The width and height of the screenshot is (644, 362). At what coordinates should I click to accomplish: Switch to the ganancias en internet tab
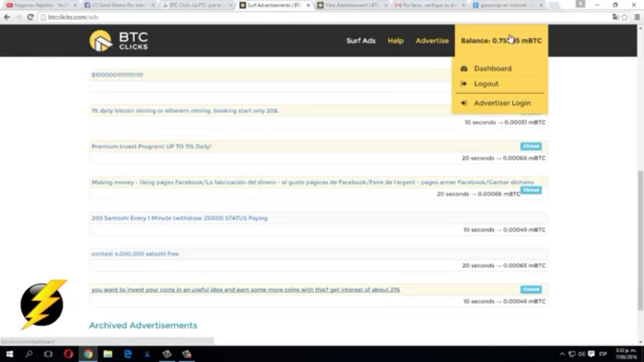[x=508, y=5]
